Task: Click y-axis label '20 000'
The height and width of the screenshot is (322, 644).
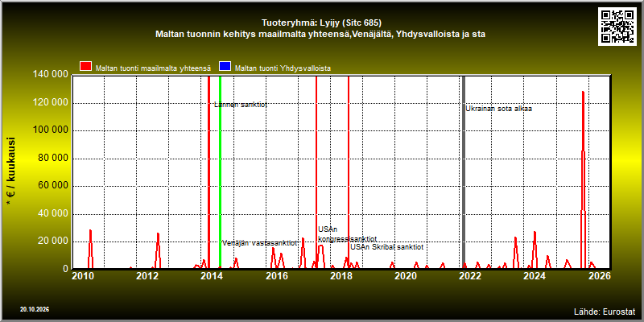Action: 52,242
